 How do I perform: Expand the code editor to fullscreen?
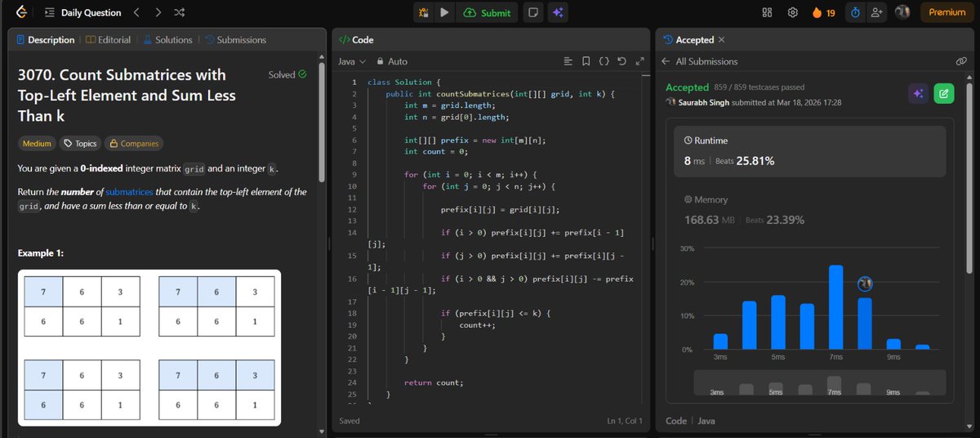(x=639, y=61)
